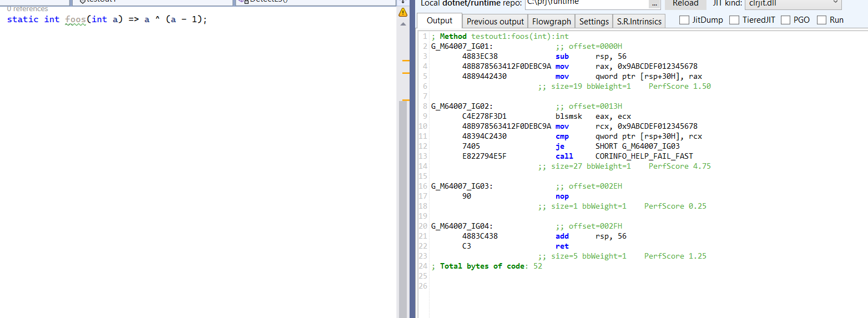Click the local dotnet/runtime repo path field
Screen dimensions: 868x318
pos(586,3)
